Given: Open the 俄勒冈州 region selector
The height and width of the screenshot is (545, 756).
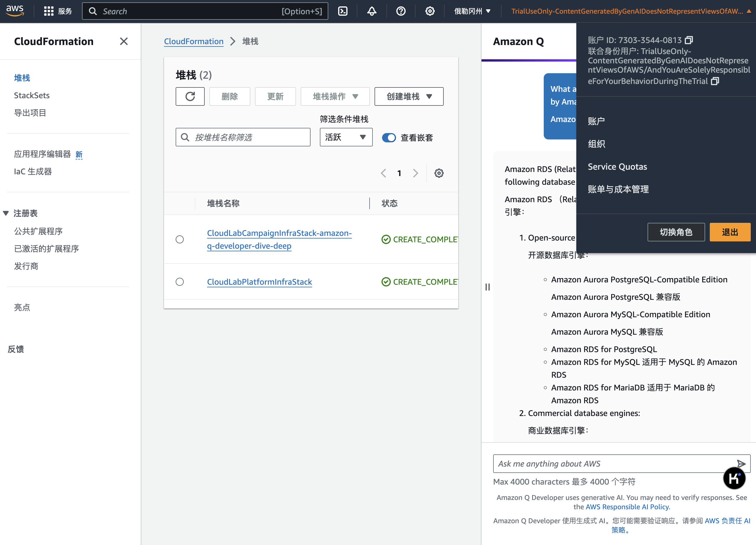Looking at the screenshot, I should tap(472, 11).
